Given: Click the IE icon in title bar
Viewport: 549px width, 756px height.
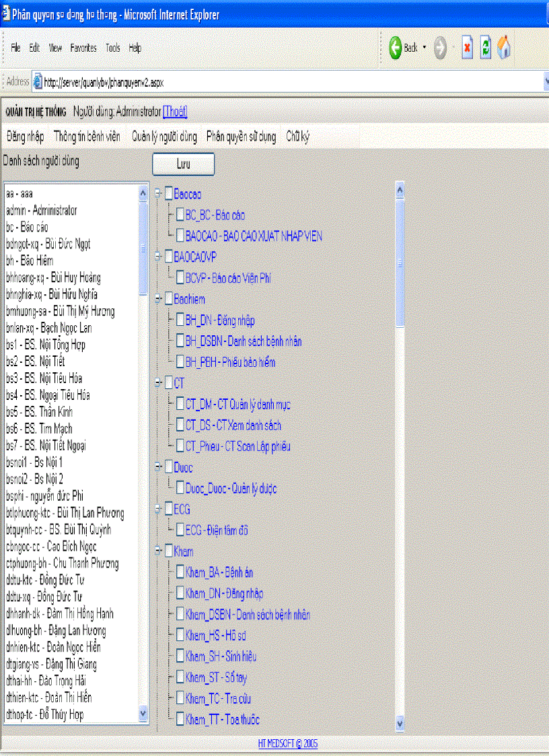Looking at the screenshot, I should [6, 14].
